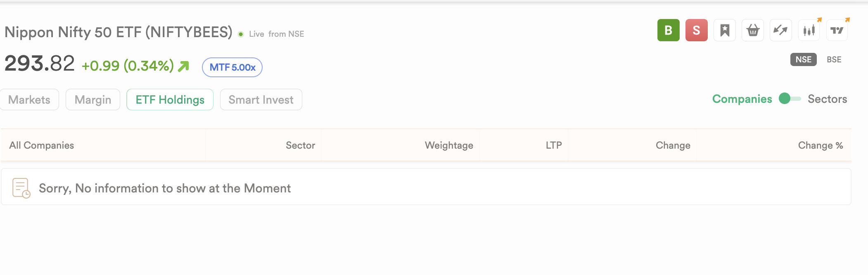Click the red Sell (S) button

point(696,30)
